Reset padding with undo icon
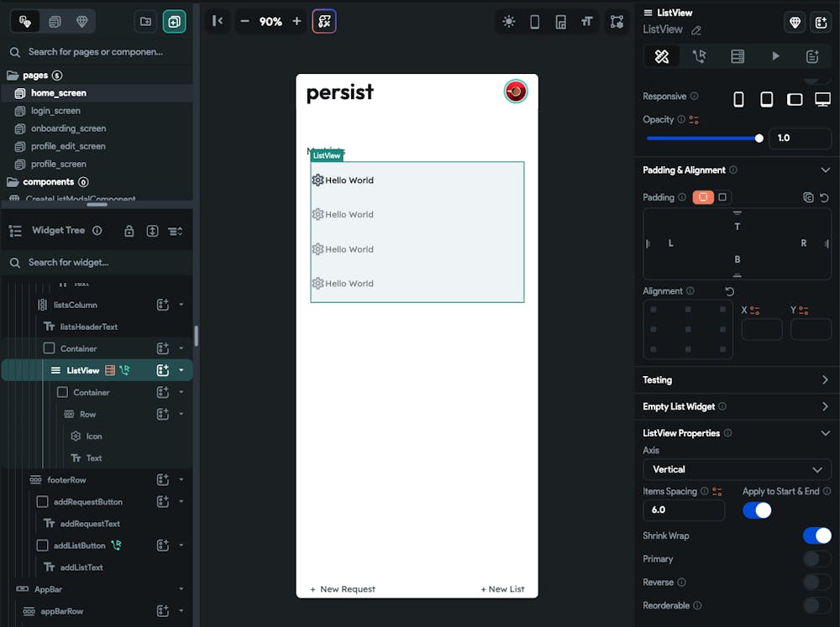The image size is (840, 627). click(x=825, y=197)
